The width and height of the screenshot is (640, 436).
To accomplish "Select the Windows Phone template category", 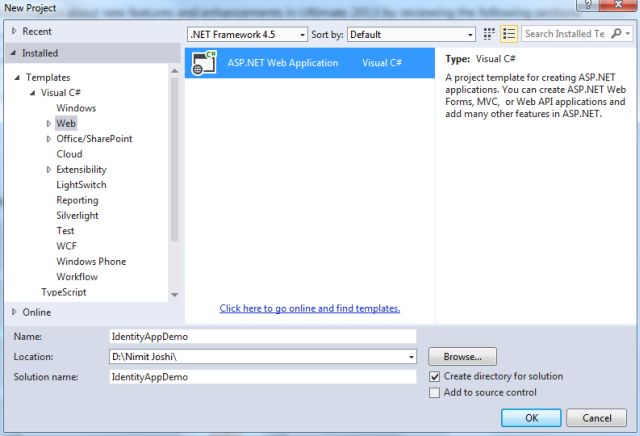I will click(91, 262).
